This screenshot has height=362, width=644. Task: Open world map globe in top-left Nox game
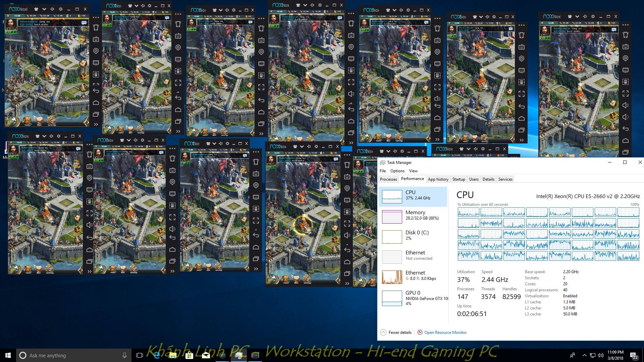point(11,121)
